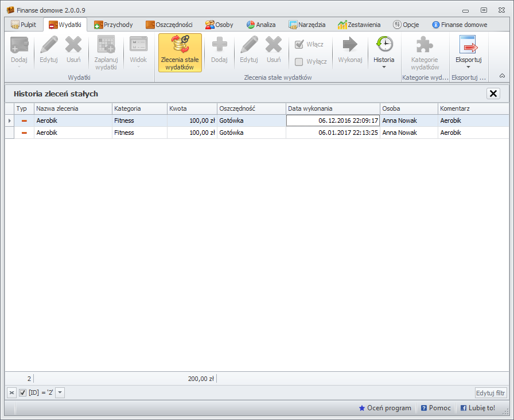This screenshot has width=514, height=420.
Task: Click the Zaplanuj wydatki calendar icon
Action: click(106, 46)
